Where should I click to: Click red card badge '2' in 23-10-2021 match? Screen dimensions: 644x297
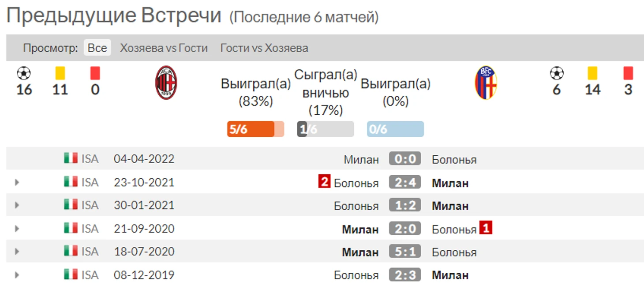(x=324, y=181)
